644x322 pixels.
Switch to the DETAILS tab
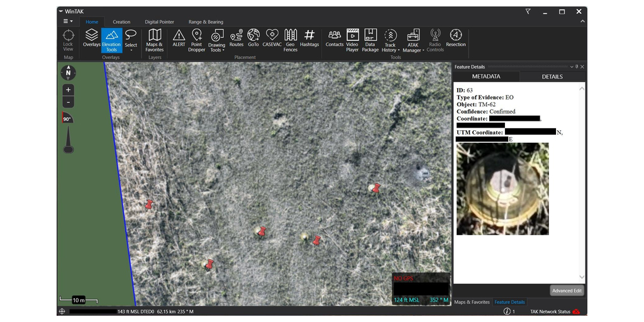tap(552, 77)
